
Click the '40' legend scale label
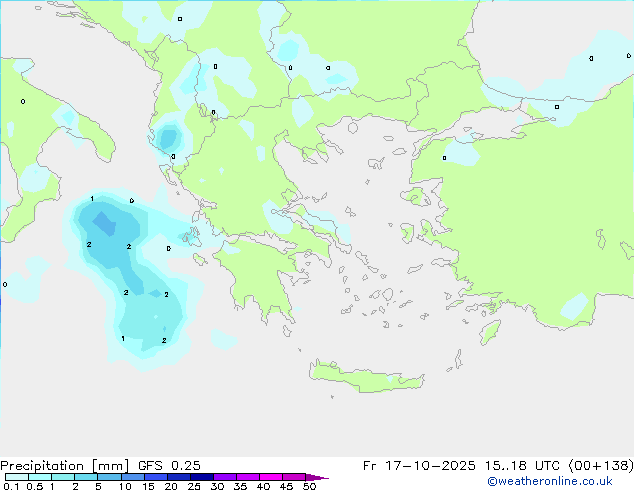(263, 486)
